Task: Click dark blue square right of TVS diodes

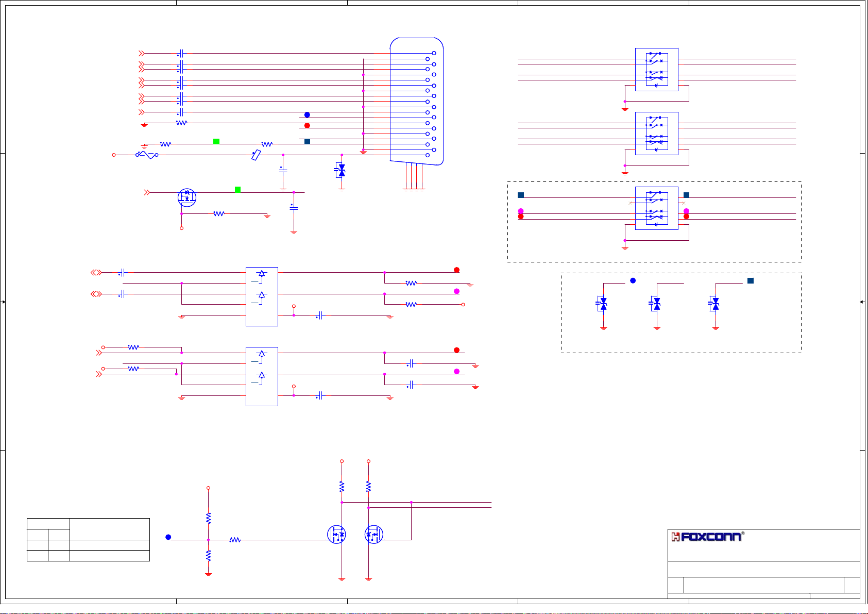Action: [x=751, y=280]
